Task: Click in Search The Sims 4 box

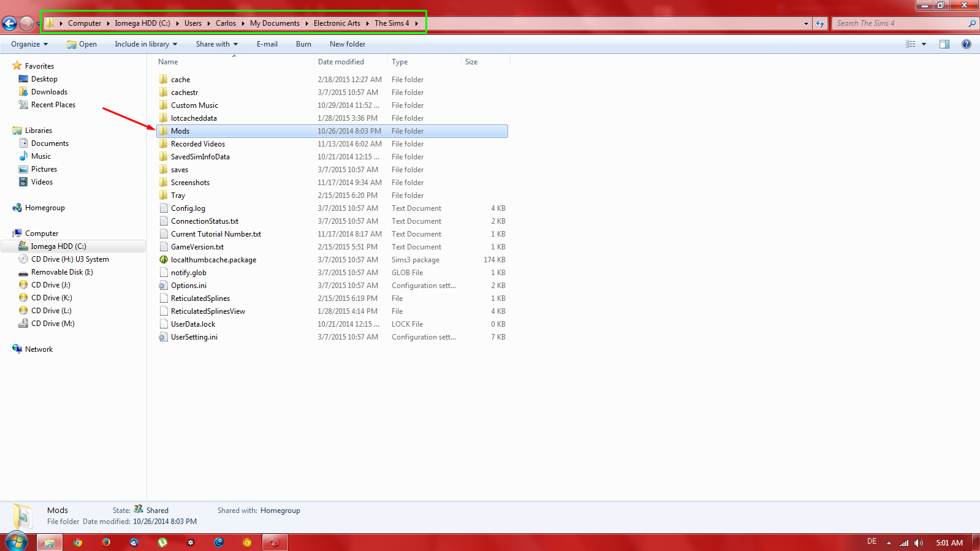Action: [x=898, y=23]
